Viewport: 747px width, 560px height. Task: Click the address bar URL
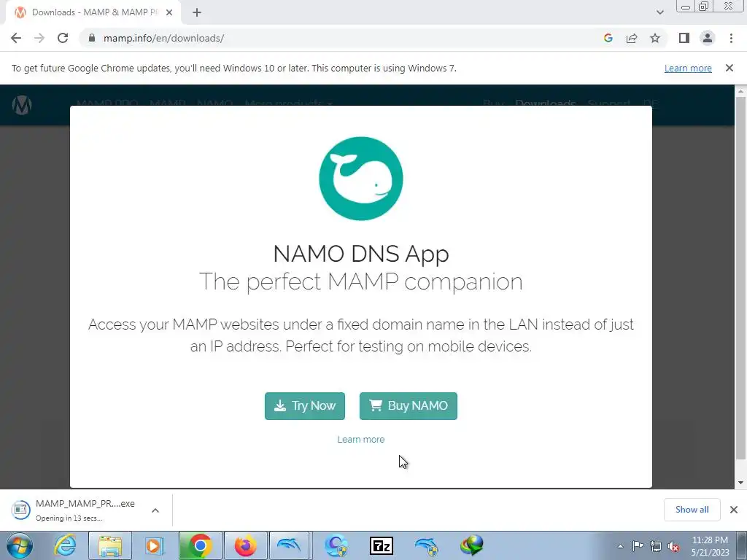[x=164, y=38]
